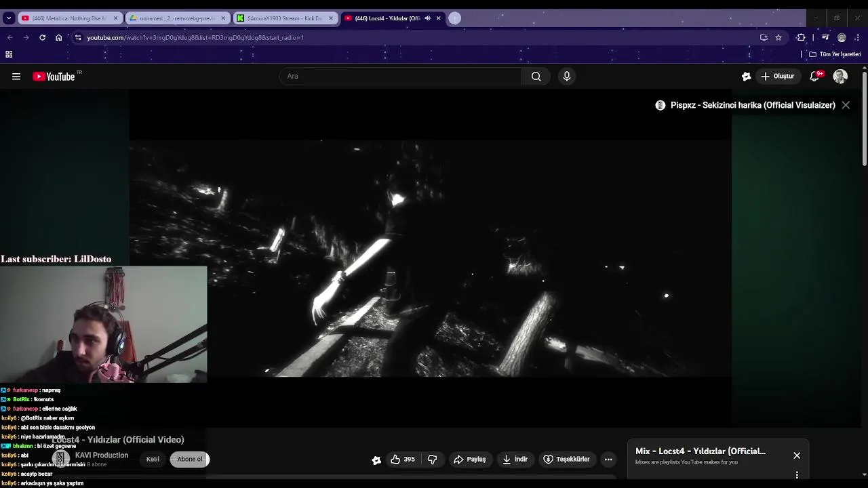Open the media control icon in toolbar

pyautogui.click(x=825, y=37)
